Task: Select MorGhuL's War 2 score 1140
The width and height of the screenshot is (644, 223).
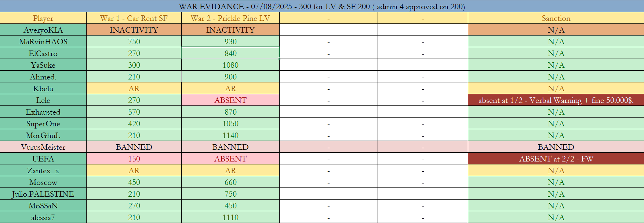Action: coord(230,135)
